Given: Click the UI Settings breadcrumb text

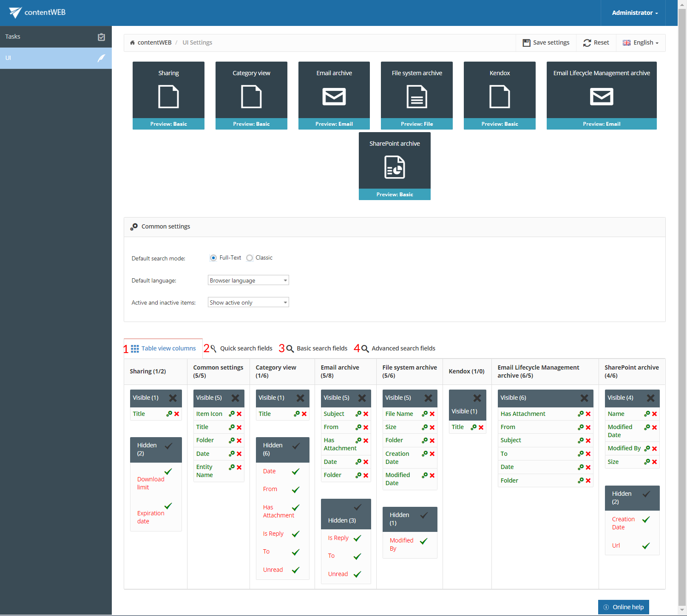Looking at the screenshot, I should (x=197, y=42).
